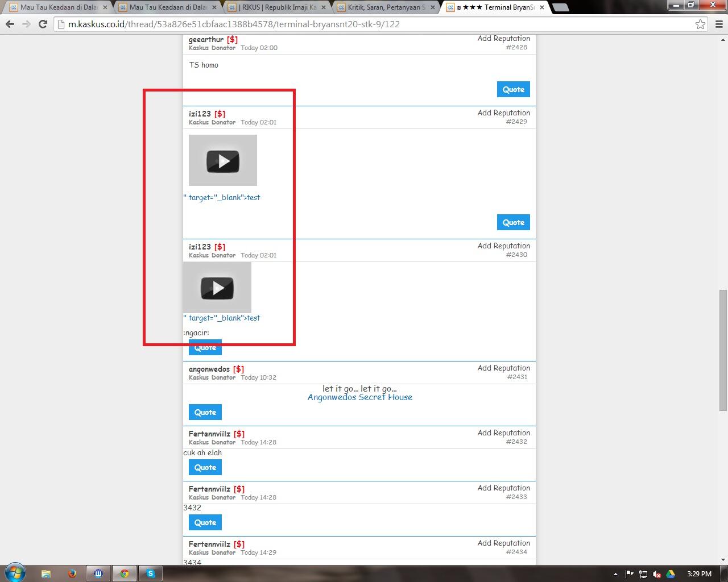Screen dimensions: 728x582
Task: Bookmark this page with the star icon
Action: 701,24
